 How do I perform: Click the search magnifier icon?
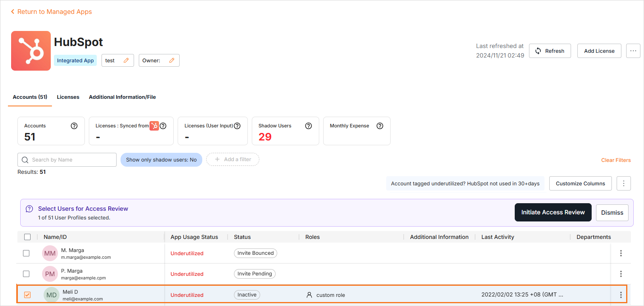coord(25,160)
